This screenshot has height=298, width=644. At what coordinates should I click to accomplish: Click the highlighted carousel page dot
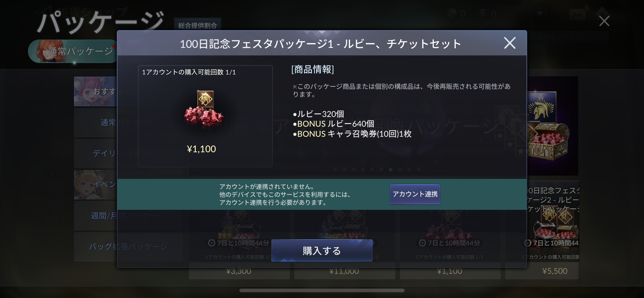coord(391,170)
